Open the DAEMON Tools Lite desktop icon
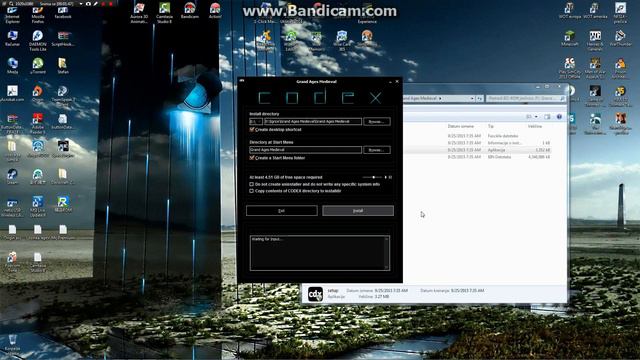The image size is (640, 360). coord(38,41)
